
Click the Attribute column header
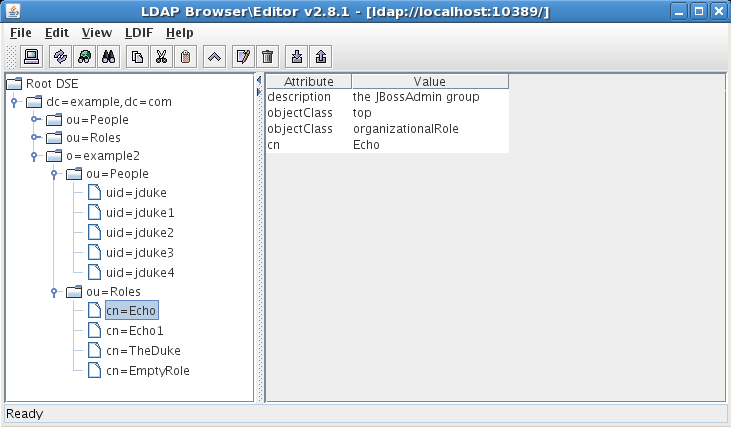pyautogui.click(x=308, y=81)
